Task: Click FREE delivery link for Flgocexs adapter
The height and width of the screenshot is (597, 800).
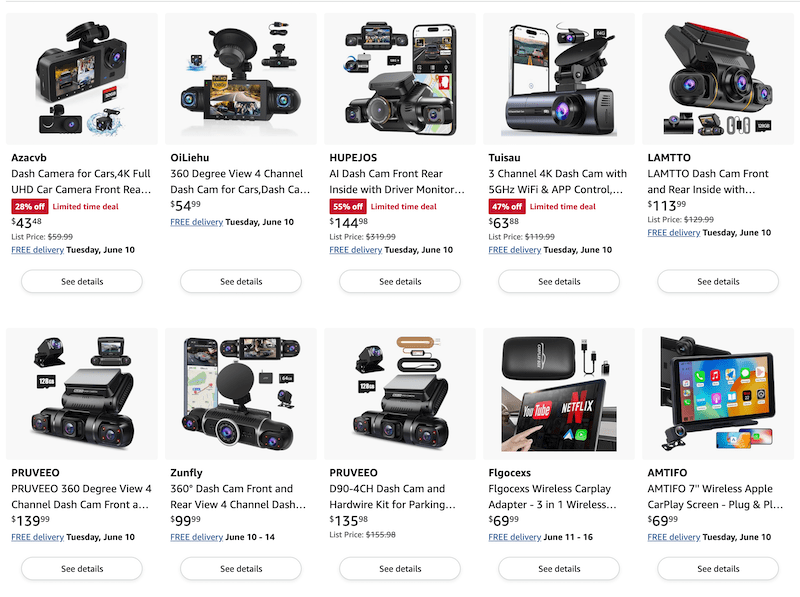Action: point(514,537)
